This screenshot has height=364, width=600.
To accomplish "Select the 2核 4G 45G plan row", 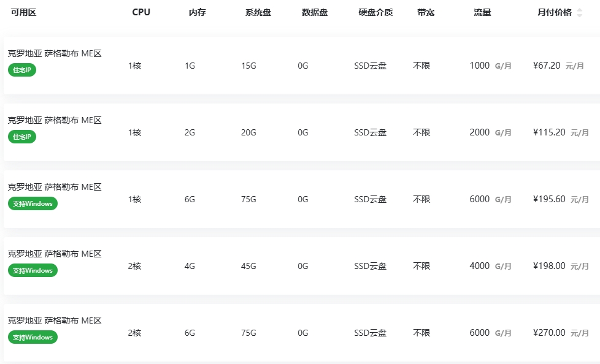I will click(x=301, y=266).
